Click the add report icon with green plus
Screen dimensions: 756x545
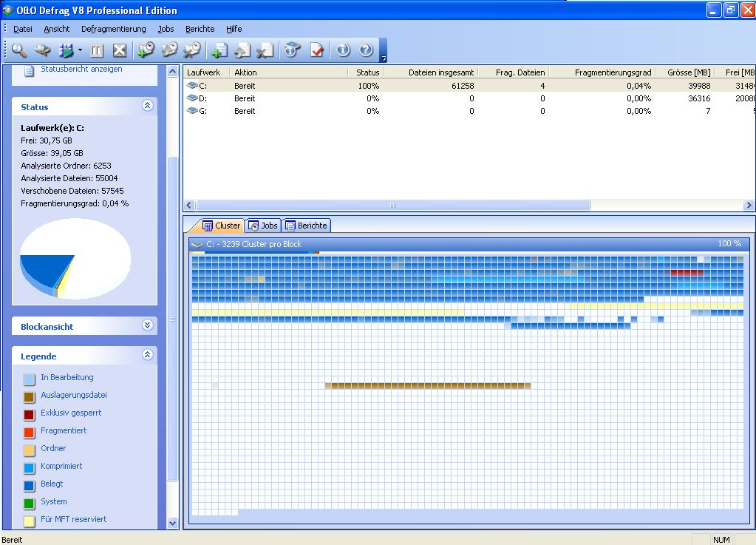pyautogui.click(x=219, y=50)
